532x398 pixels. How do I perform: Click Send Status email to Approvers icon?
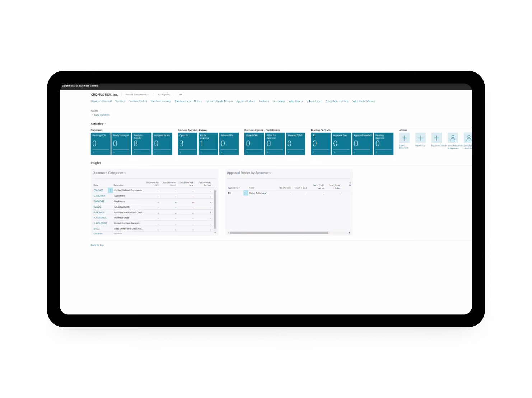453,138
